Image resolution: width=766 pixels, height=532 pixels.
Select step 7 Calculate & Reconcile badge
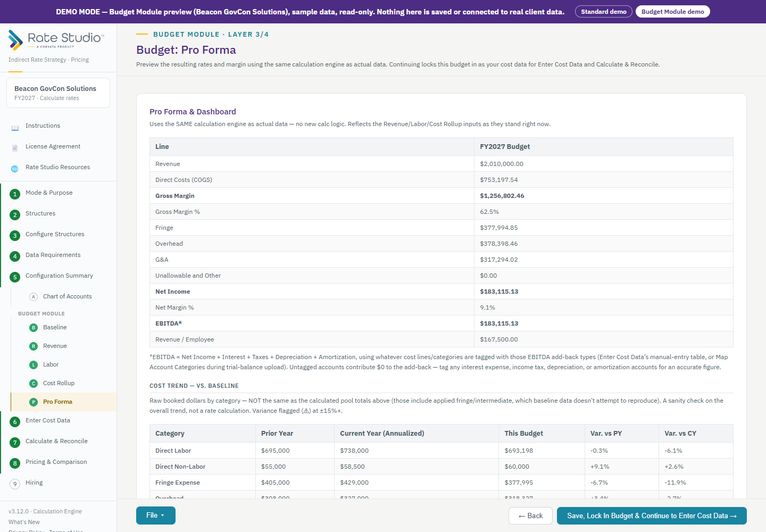[x=15, y=443]
